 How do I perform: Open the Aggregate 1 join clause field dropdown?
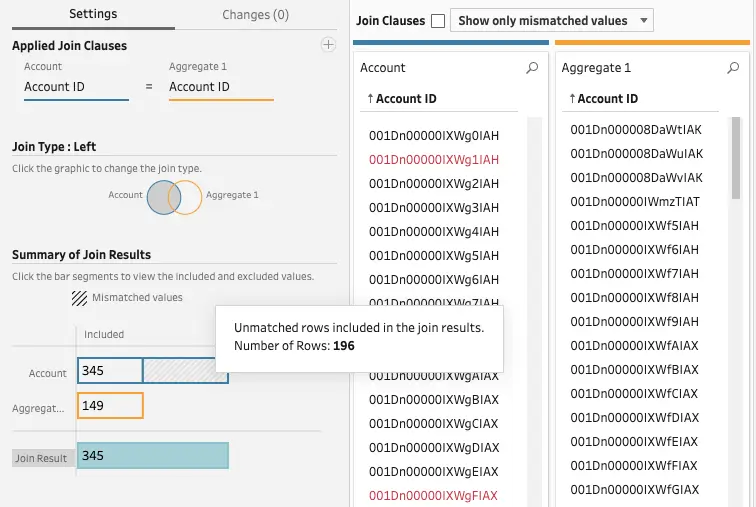(221, 87)
